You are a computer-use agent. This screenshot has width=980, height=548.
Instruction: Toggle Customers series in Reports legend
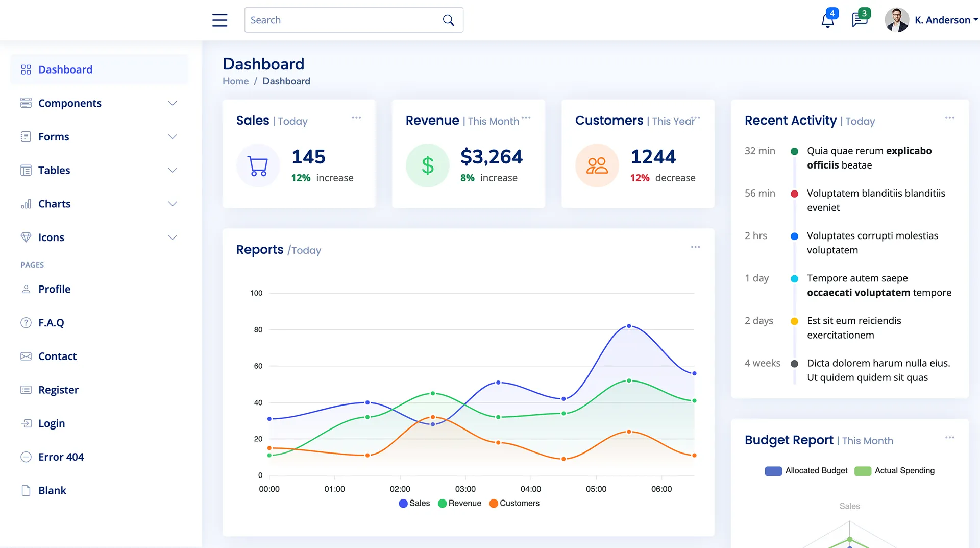(514, 503)
